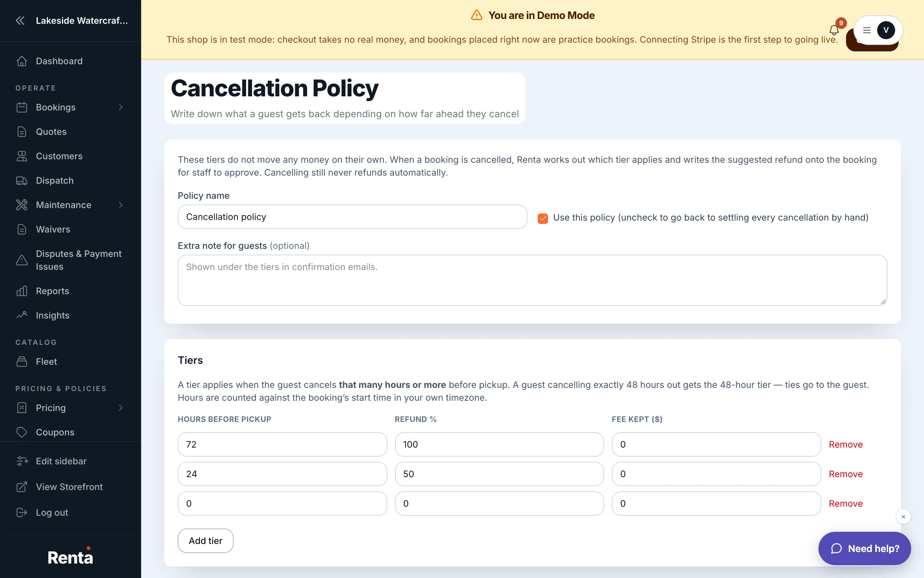
Task: Click the Coupons tag icon
Action: [x=22, y=432]
